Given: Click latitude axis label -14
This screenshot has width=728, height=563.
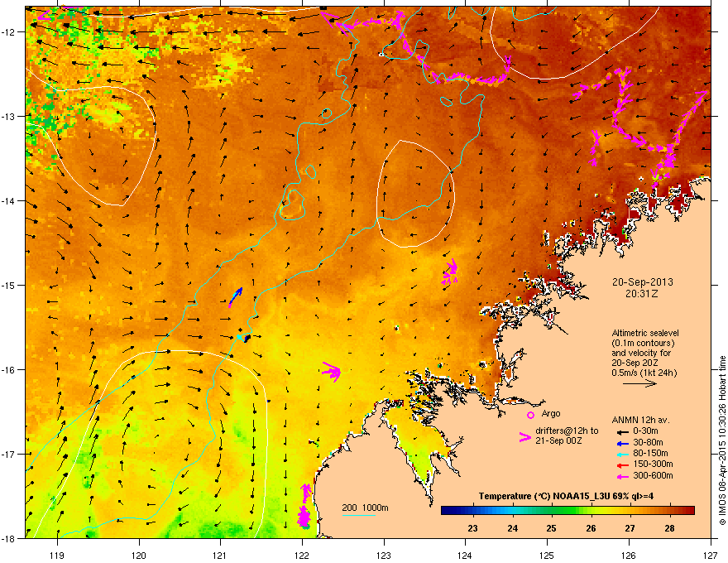Looking at the screenshot, I should point(9,201).
